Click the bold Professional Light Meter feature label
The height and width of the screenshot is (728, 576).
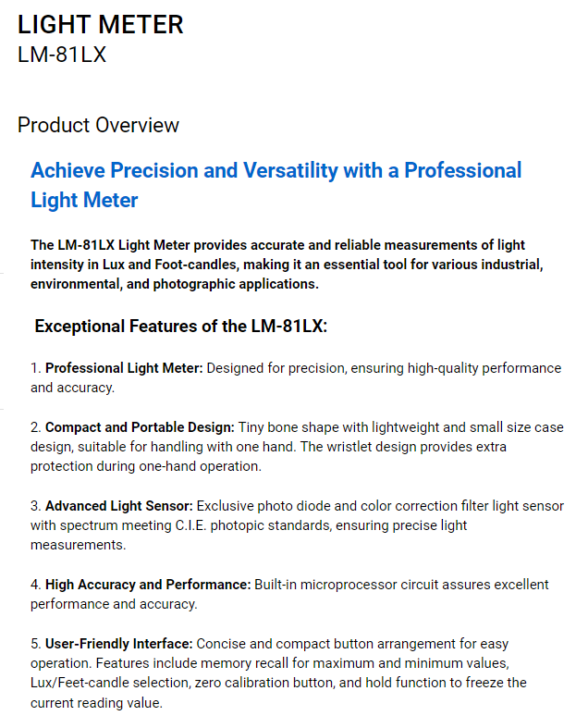(x=124, y=368)
